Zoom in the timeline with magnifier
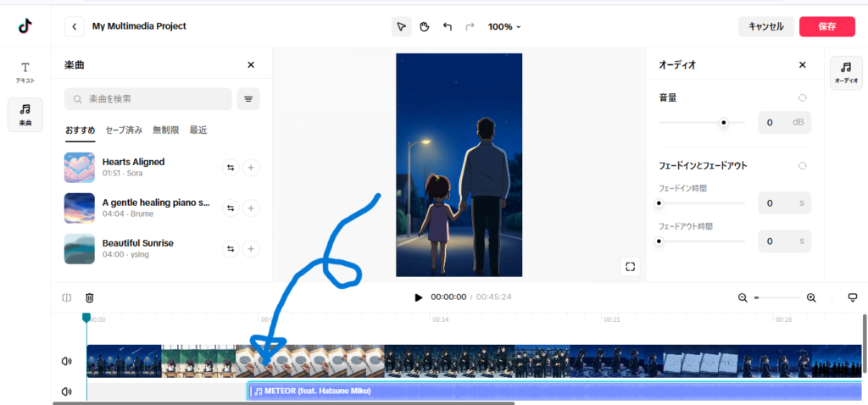Viewport: 868px width, 405px height. (811, 297)
